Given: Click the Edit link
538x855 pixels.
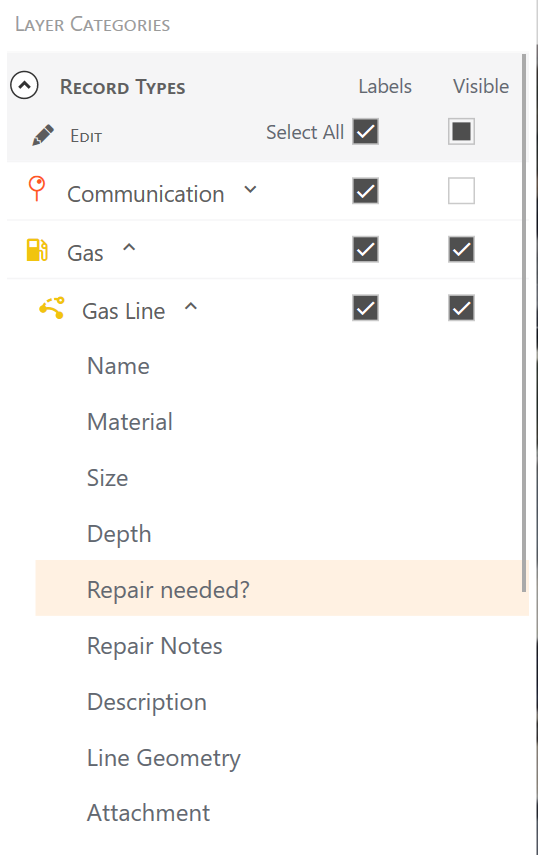Looking at the screenshot, I should [86, 136].
